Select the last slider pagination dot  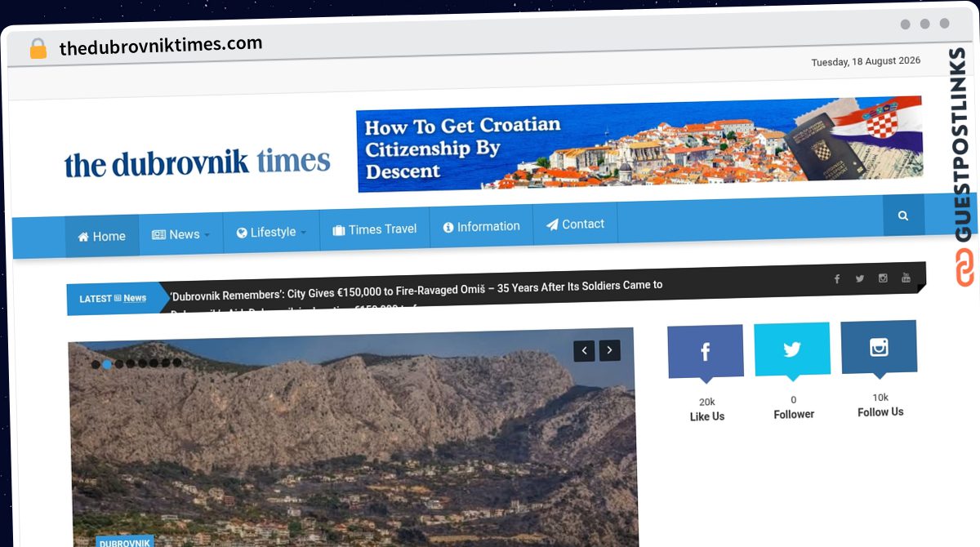point(177,362)
